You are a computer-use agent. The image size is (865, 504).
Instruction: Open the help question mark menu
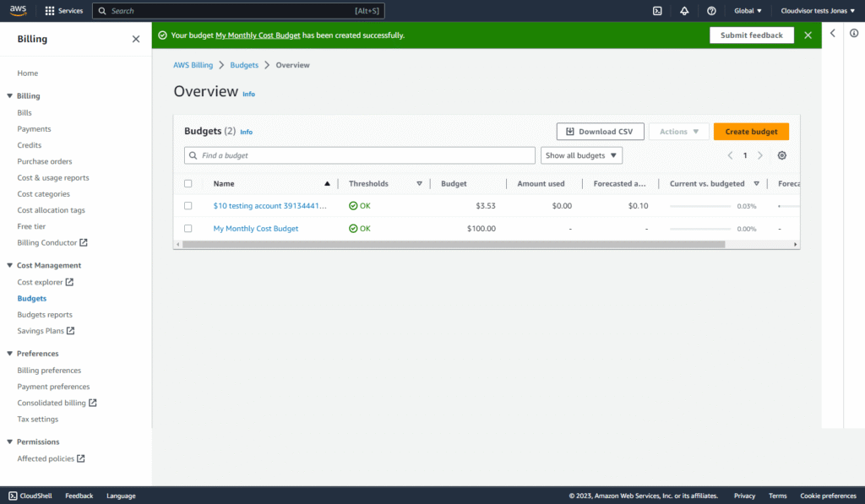(x=711, y=10)
